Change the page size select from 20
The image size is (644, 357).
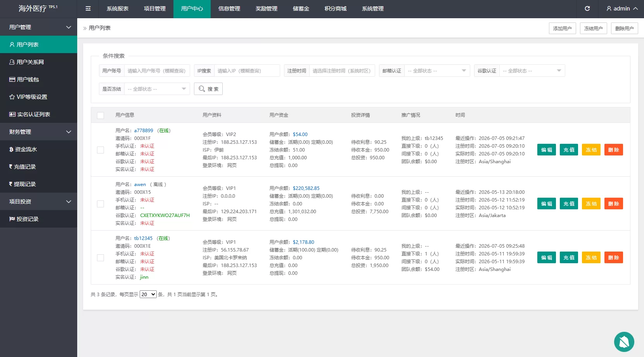(x=148, y=295)
